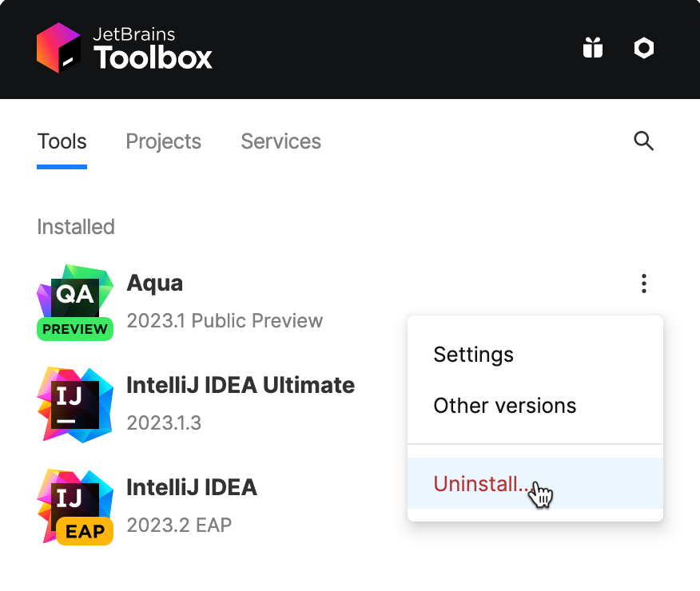Viewport: 700px width, 591px height.
Task: Open the gift icon in header
Action: (x=592, y=49)
